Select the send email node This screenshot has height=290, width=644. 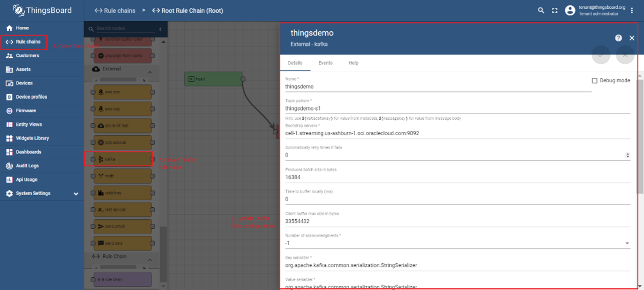[122, 226]
